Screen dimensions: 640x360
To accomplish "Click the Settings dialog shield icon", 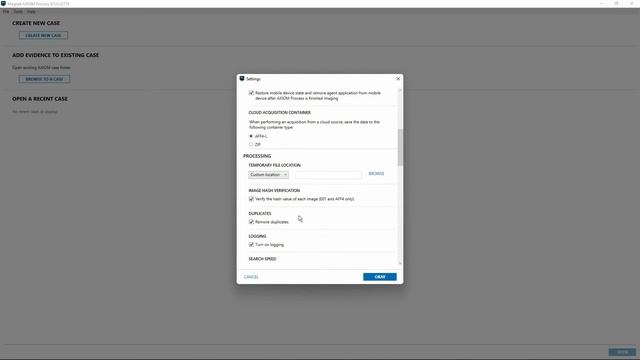I will tap(242, 78).
